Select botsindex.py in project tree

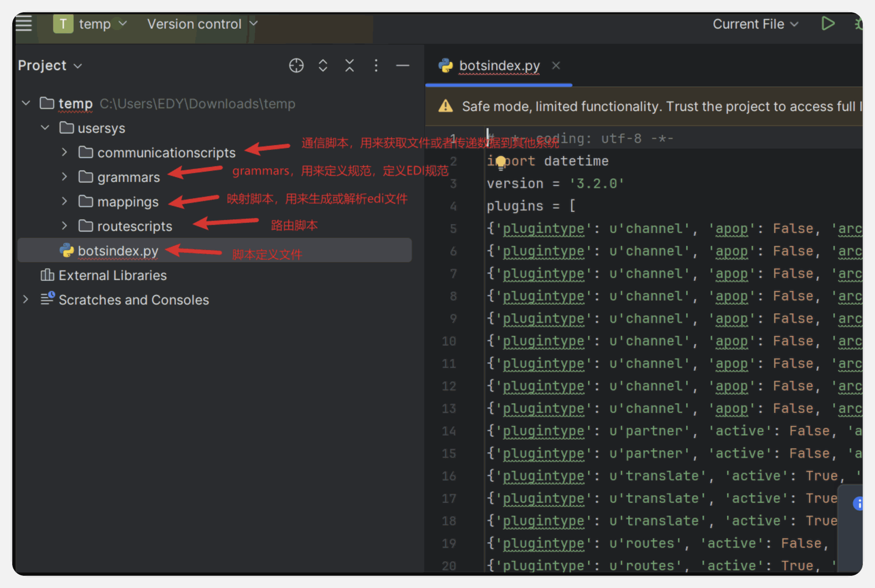coord(118,251)
